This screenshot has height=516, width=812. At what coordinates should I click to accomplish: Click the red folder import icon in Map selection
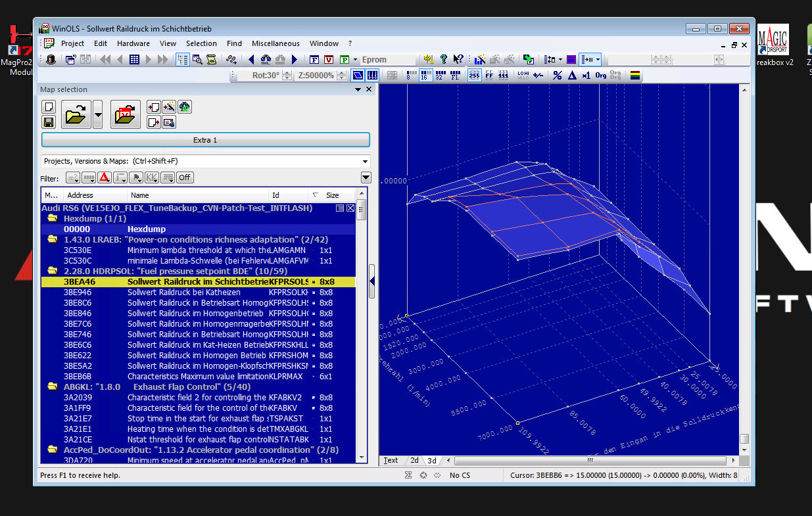point(125,114)
